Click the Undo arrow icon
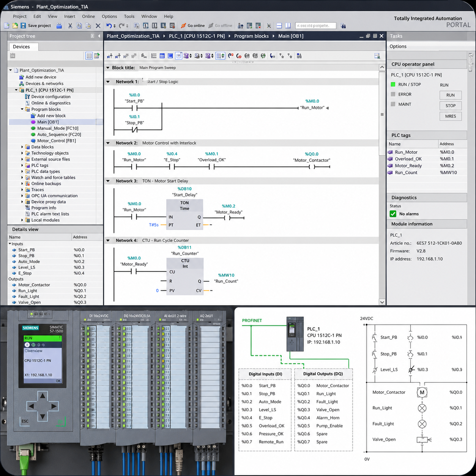476x476 pixels. pos(109,25)
